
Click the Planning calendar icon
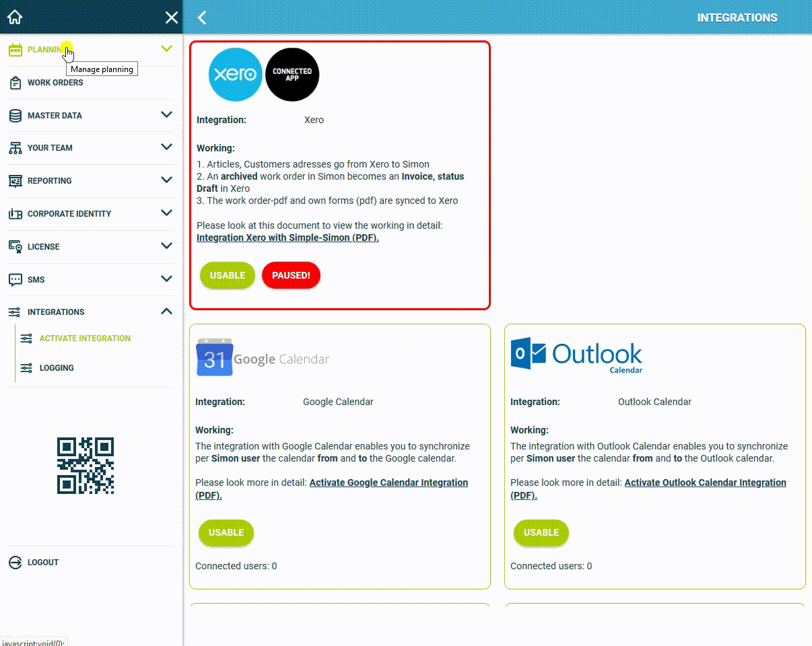[x=15, y=50]
